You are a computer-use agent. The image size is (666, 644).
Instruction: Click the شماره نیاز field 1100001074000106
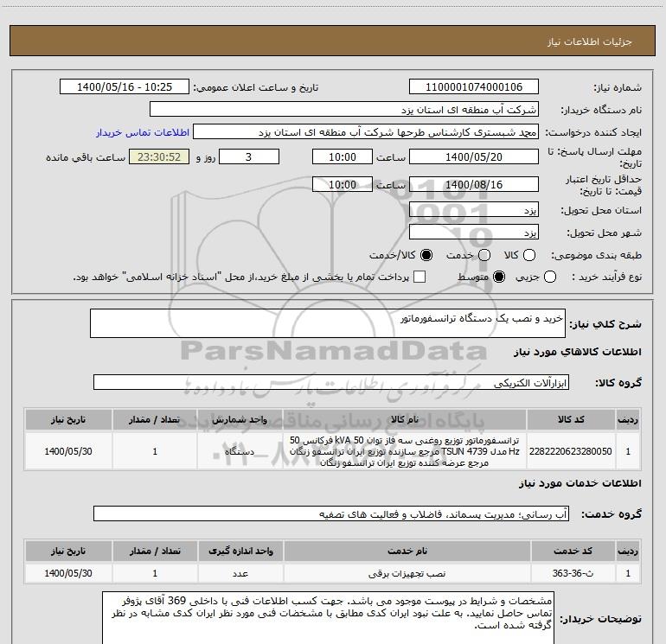coord(474,87)
